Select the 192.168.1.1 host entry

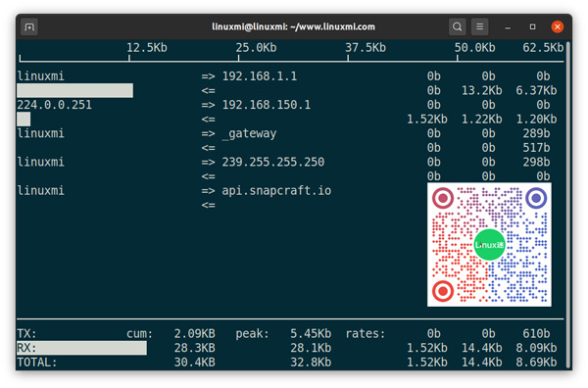click(260, 76)
